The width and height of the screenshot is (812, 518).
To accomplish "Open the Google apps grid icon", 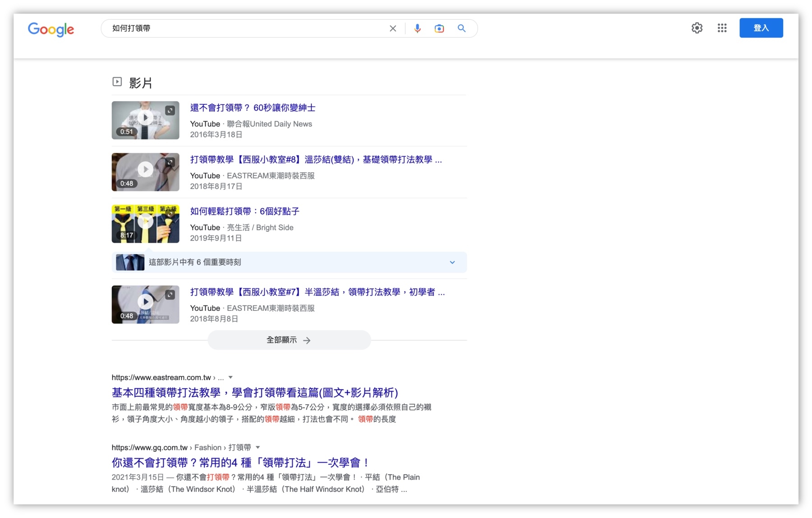I will pos(722,28).
